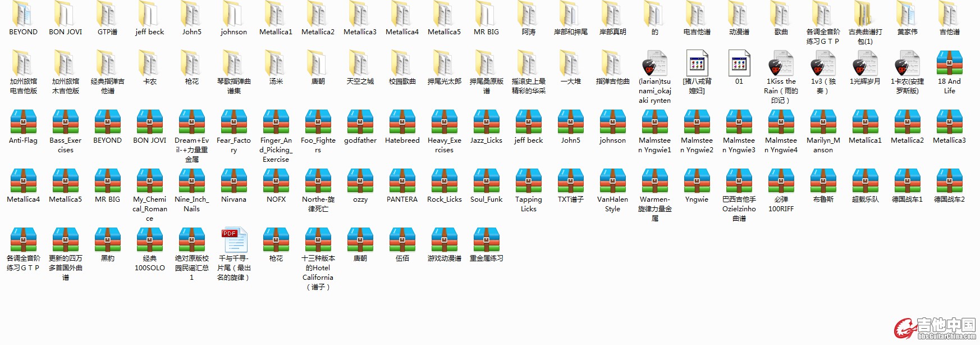Viewport: 980px width, 345px height.
Task: Select the 1光辉岁月 Guitar Pro file icon
Action: point(865,63)
